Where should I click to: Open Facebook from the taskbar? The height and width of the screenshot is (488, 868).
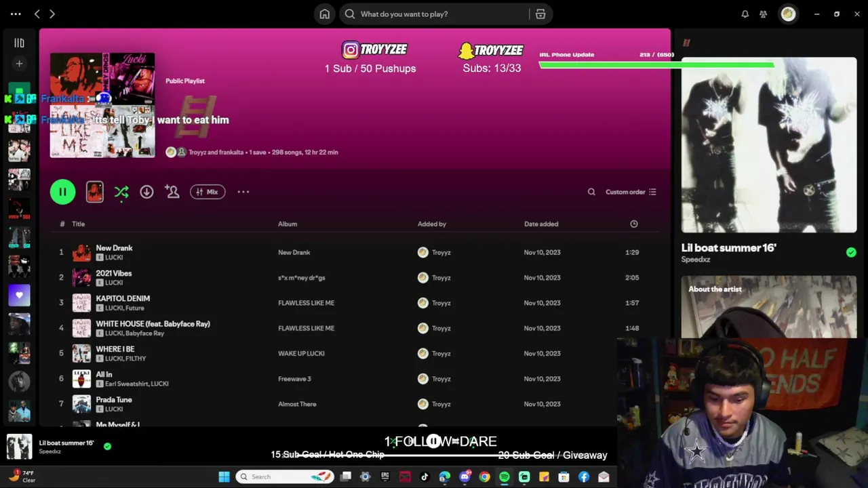[583, 476]
